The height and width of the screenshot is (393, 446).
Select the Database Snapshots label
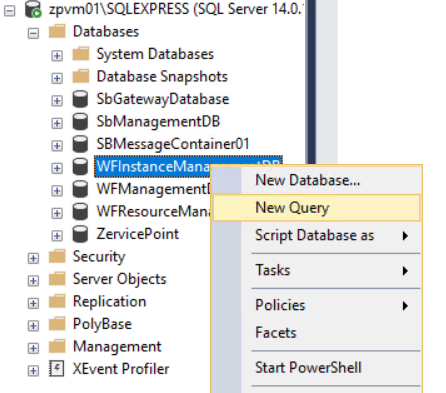coord(162,77)
